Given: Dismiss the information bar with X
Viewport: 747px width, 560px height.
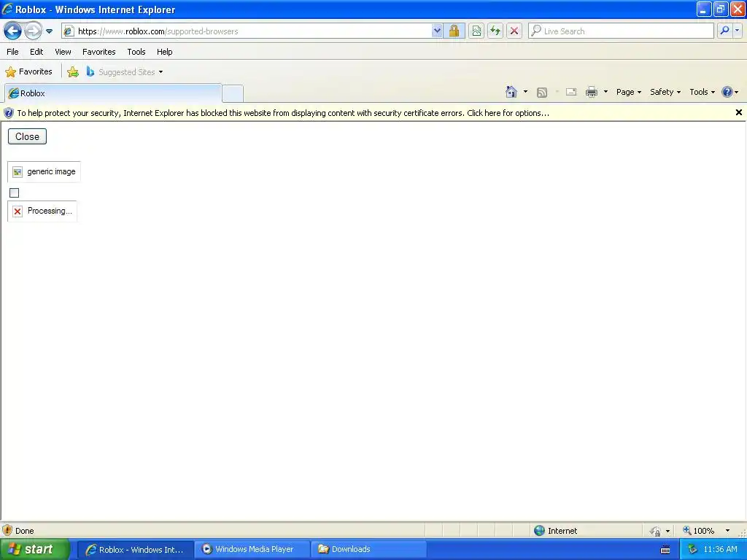Looking at the screenshot, I should tap(738, 112).
